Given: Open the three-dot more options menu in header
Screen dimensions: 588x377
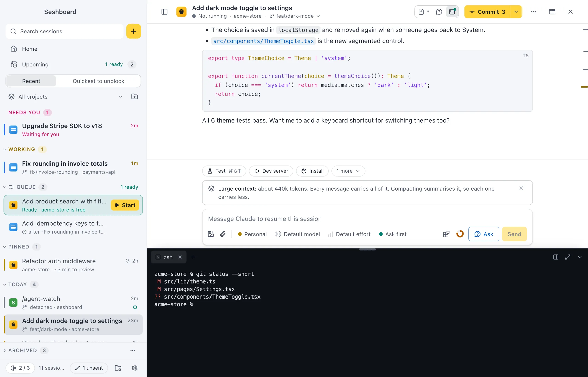Looking at the screenshot, I should click(x=534, y=12).
